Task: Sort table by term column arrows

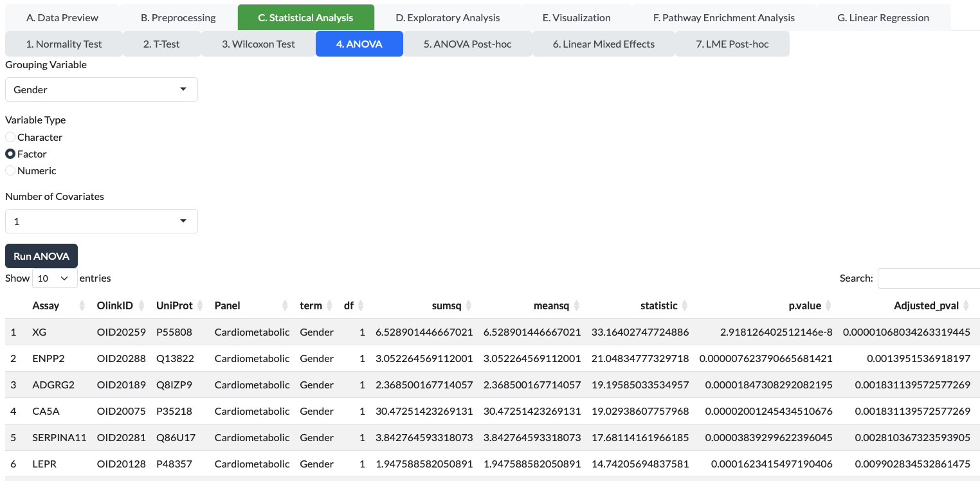Action: 329,306
